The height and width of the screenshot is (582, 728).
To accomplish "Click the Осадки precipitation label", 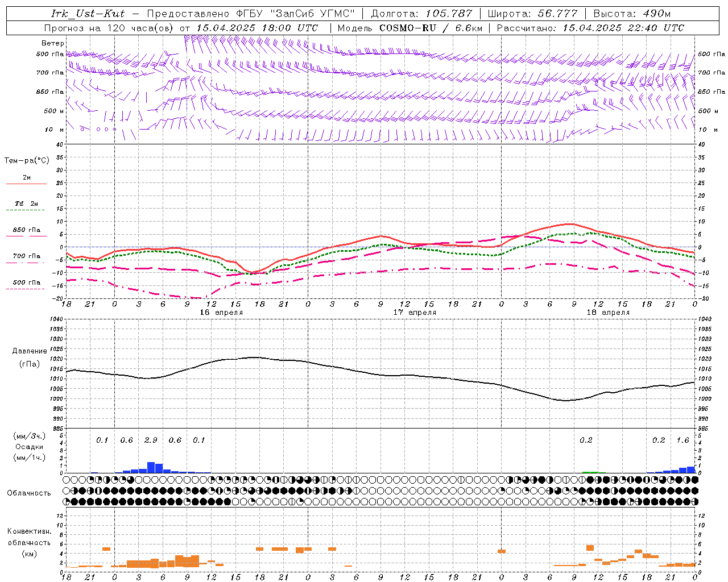I will (x=29, y=447).
